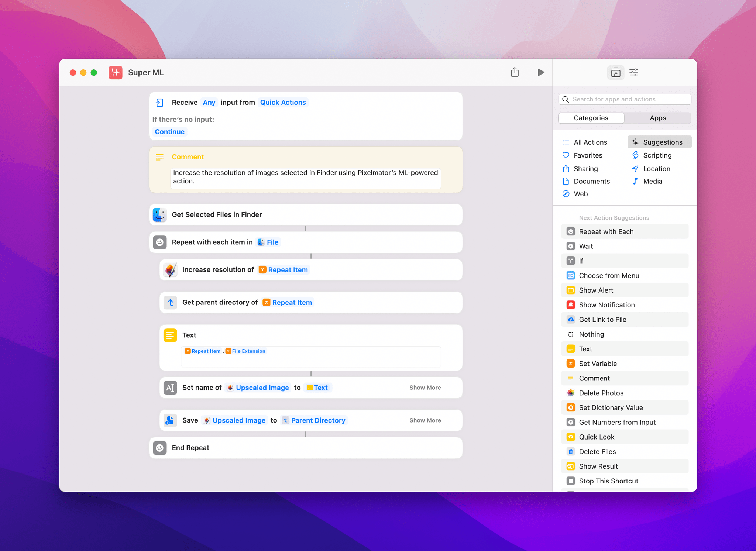Image resolution: width=756 pixels, height=551 pixels.
Task: Select the Suggestions tab in sidebar
Action: click(658, 142)
